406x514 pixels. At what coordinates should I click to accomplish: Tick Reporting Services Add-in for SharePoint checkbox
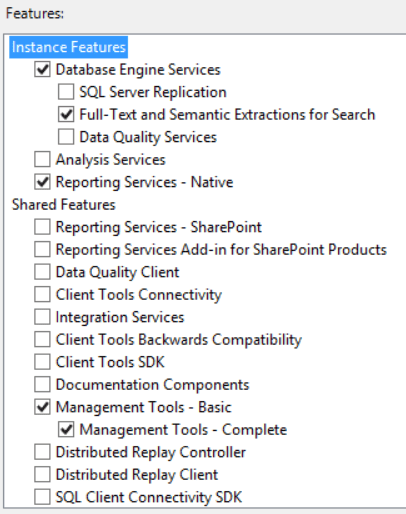pos(42,249)
